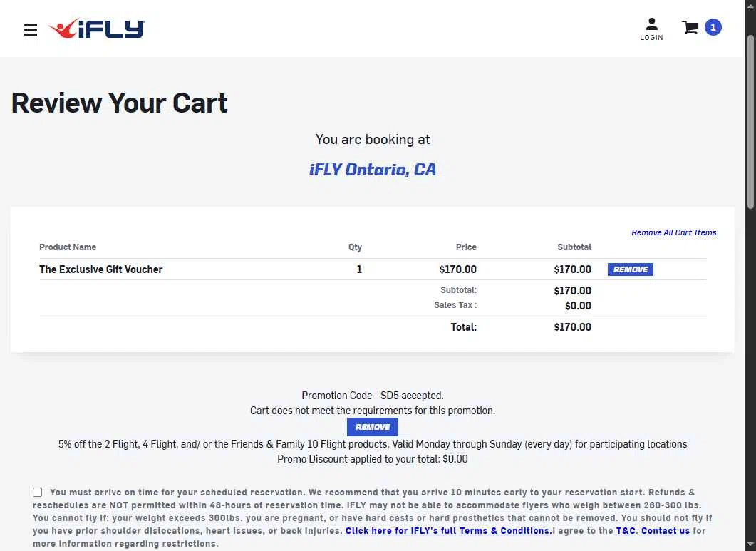
Task: Open the Contact us link
Action: tap(665, 531)
